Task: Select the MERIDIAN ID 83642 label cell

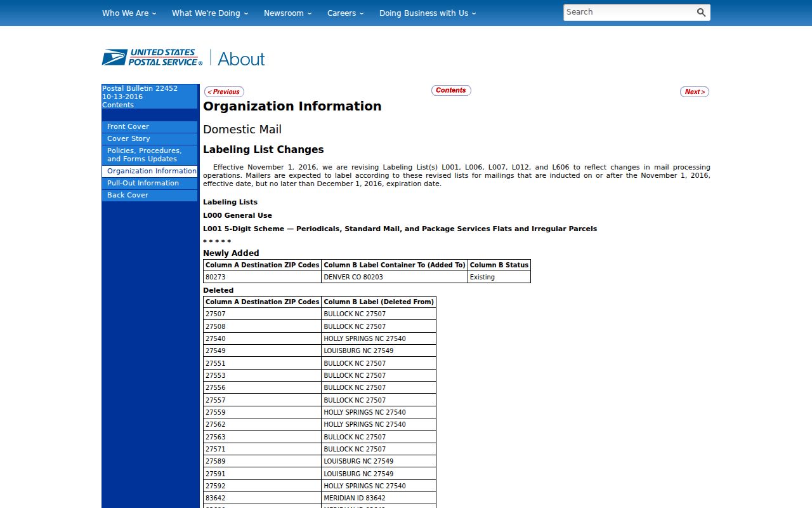Action: point(379,498)
